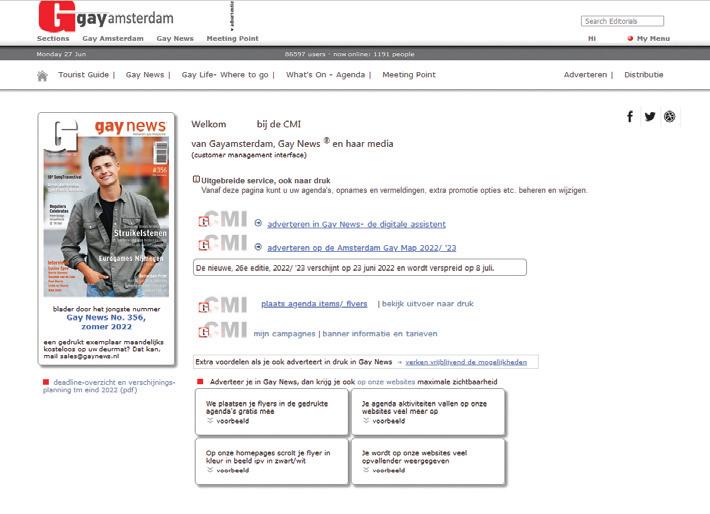
Task: Click CMI icon beside 'plaats agenda items'
Action: click(x=223, y=305)
